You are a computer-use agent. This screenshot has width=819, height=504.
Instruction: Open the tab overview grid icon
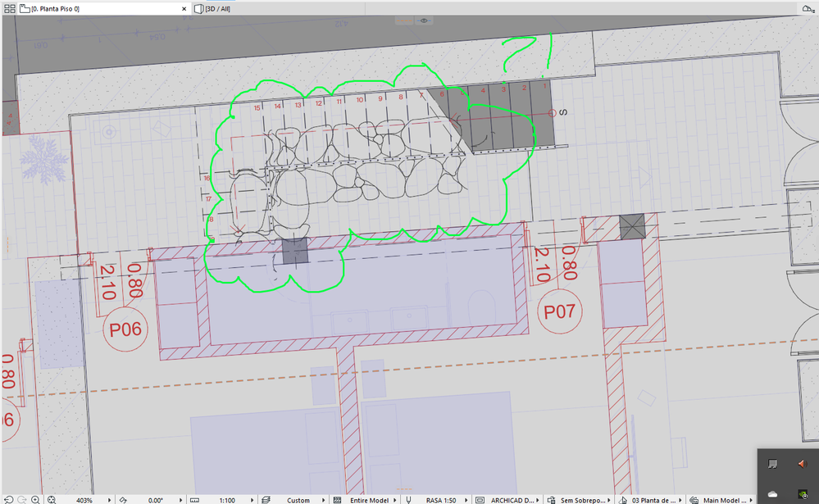point(9,9)
